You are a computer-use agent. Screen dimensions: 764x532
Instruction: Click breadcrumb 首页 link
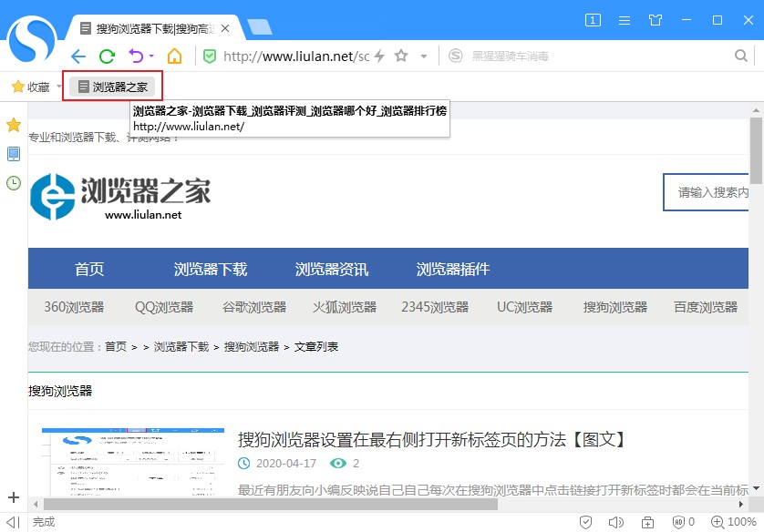coord(116,346)
